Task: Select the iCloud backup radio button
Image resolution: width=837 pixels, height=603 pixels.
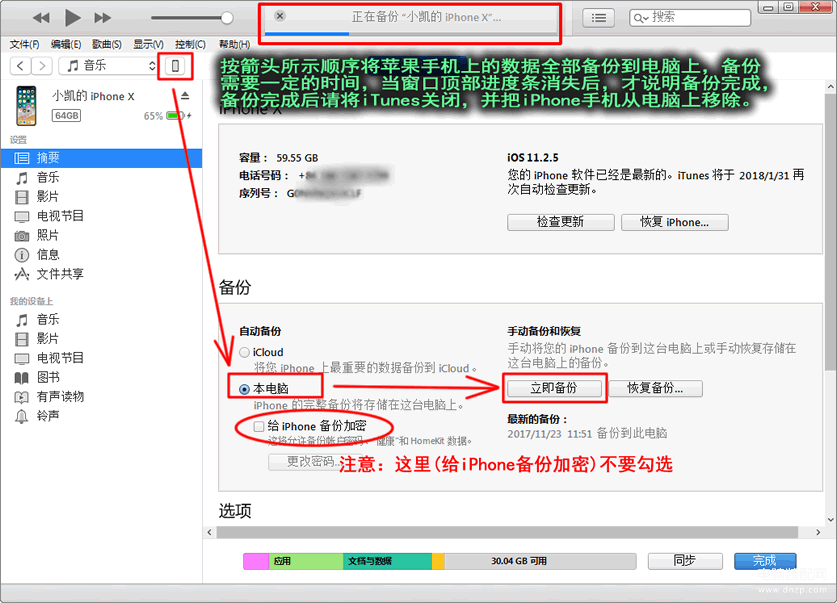Action: click(x=244, y=353)
